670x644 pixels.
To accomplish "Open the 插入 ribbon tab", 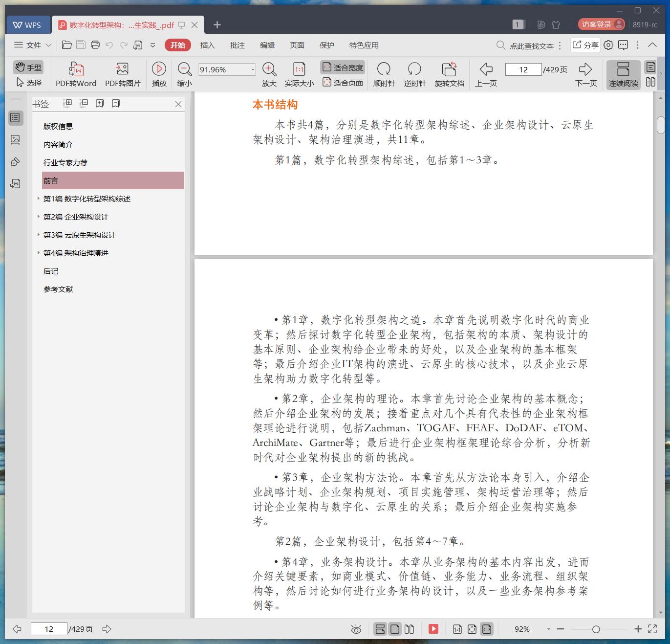I will pyautogui.click(x=207, y=45).
